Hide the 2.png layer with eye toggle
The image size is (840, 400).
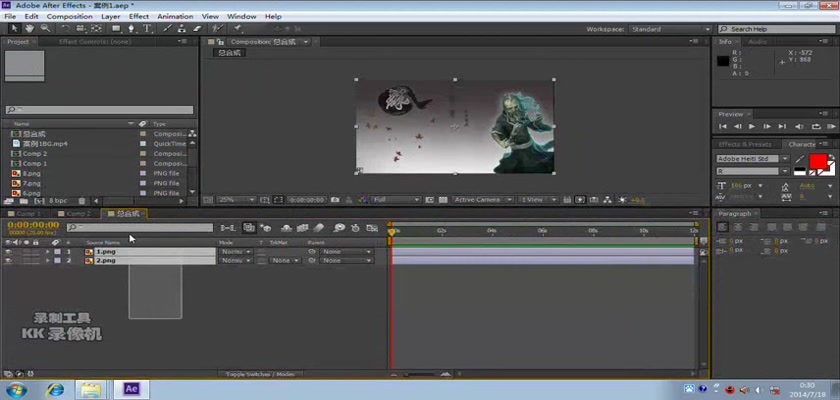[8, 261]
